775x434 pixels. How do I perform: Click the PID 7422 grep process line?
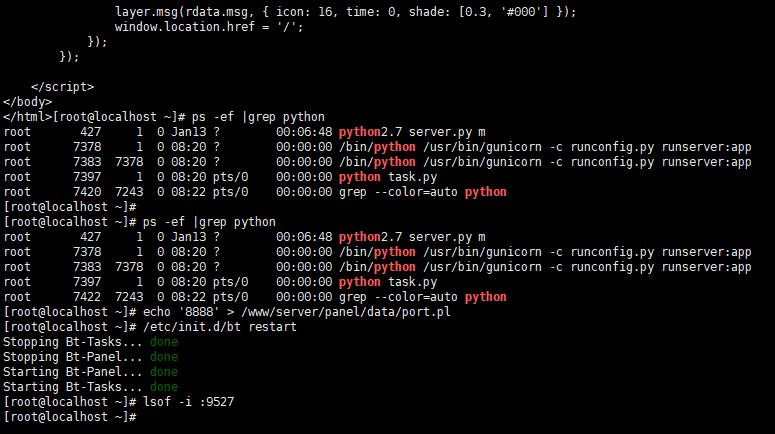[x=255, y=297]
